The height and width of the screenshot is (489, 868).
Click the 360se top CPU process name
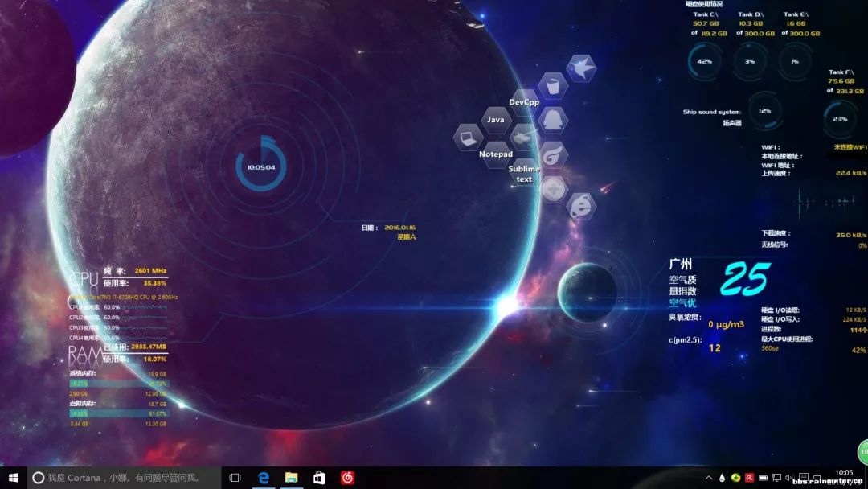click(770, 348)
